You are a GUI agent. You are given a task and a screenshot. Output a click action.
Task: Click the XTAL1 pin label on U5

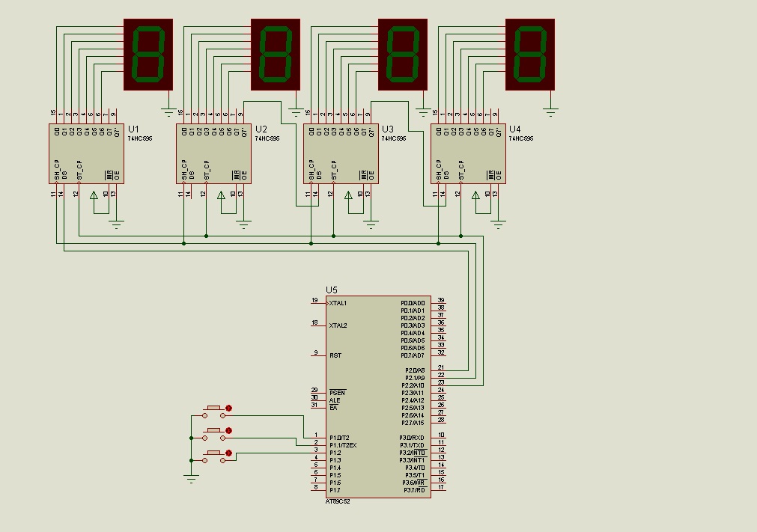338,303
